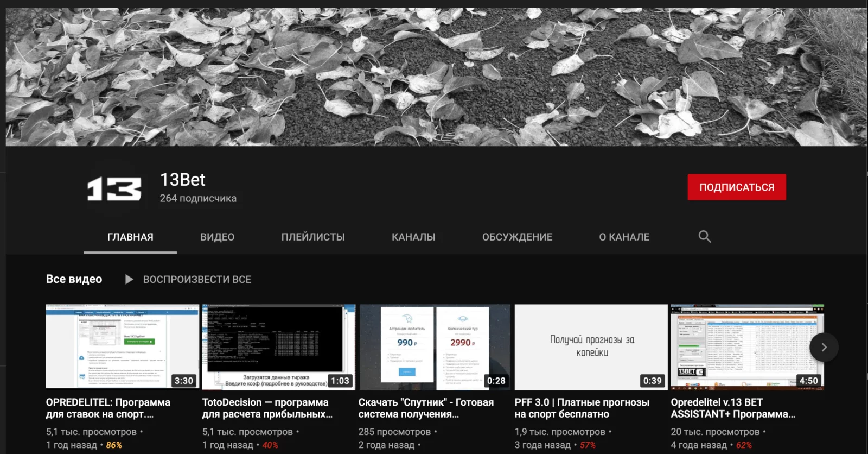This screenshot has height=454, width=868.
Task: Click 20 тыс. просмотров under Opredelitel v.13
Action: [x=715, y=432]
